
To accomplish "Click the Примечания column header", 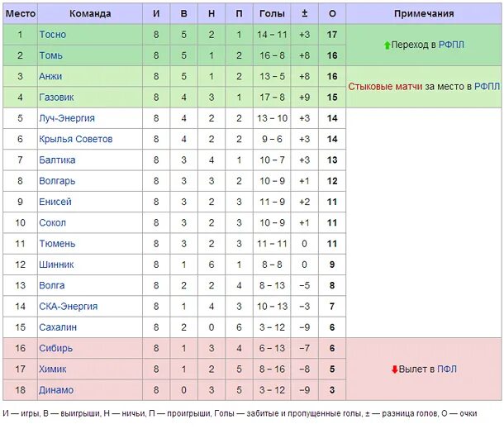I will pyautogui.click(x=423, y=14).
